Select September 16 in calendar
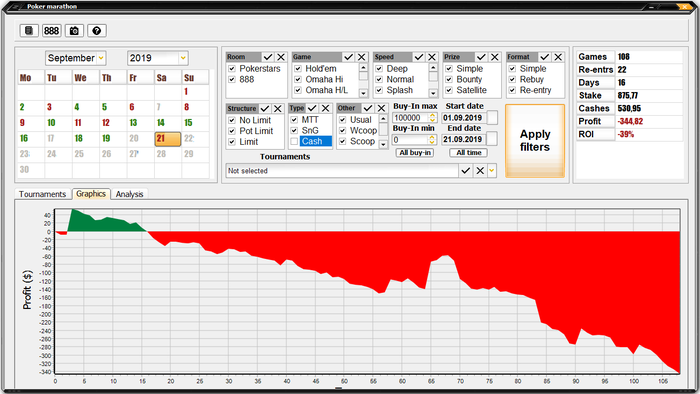Viewport: 700px width, 394px height. coord(24,138)
